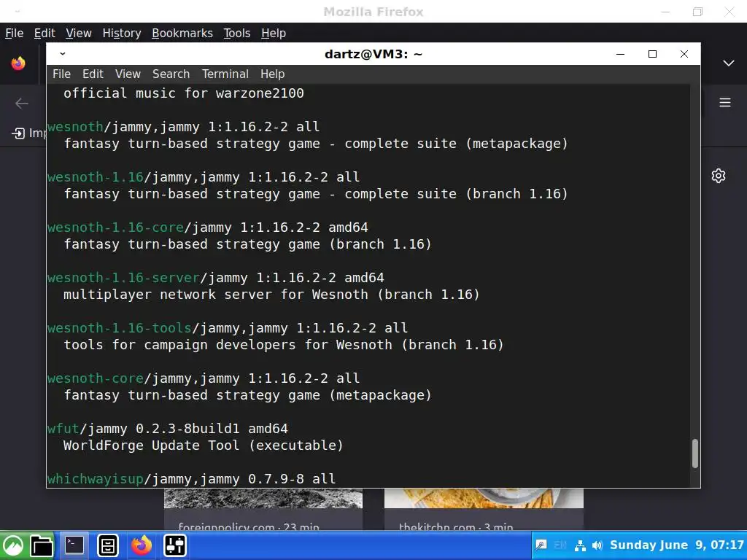Click dartz@VM3 terminal title bar text

(373, 54)
